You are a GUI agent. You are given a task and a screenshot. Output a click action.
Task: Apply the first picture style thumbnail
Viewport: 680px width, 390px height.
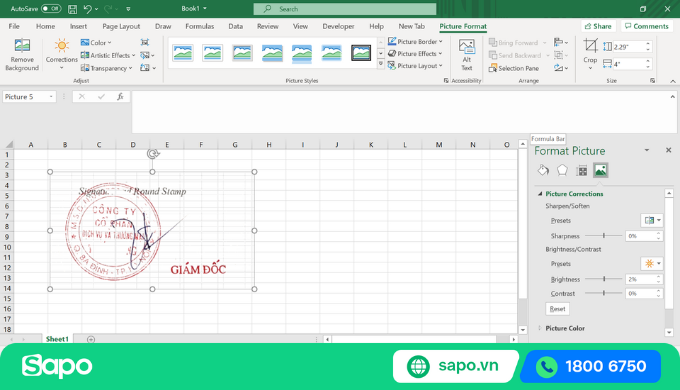point(183,53)
